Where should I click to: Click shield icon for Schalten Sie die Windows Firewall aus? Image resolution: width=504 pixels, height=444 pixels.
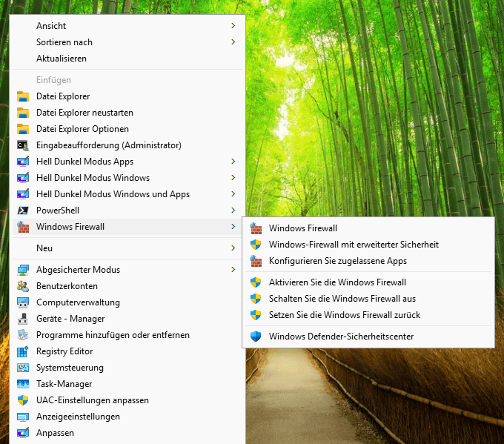(256, 299)
